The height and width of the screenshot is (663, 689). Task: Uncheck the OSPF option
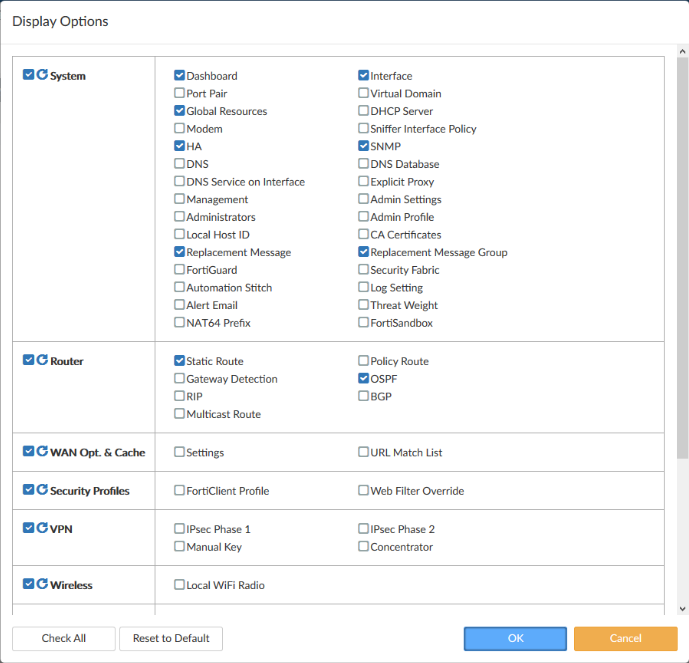tap(363, 378)
